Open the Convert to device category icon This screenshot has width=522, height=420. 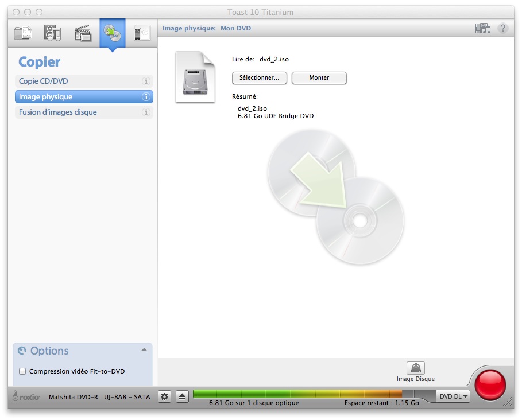[142, 34]
